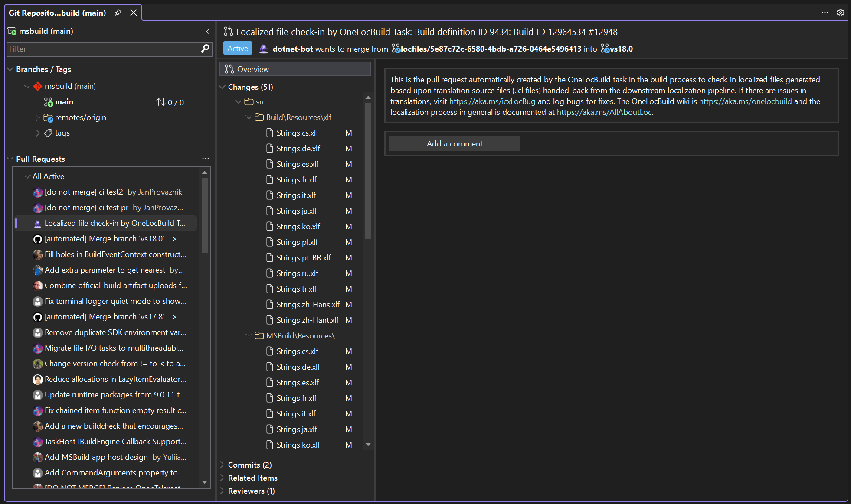Click the tags label icon
Viewport: 851px width, 504px height.
click(x=49, y=133)
